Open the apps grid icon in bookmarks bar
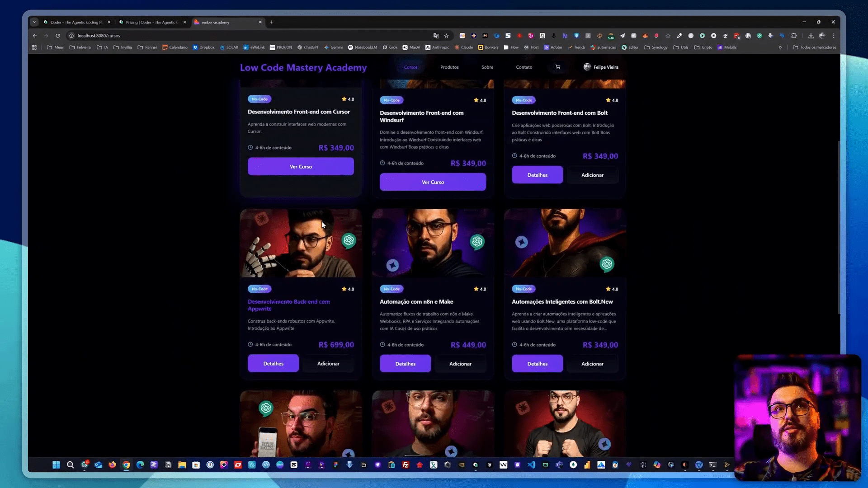 (34, 47)
